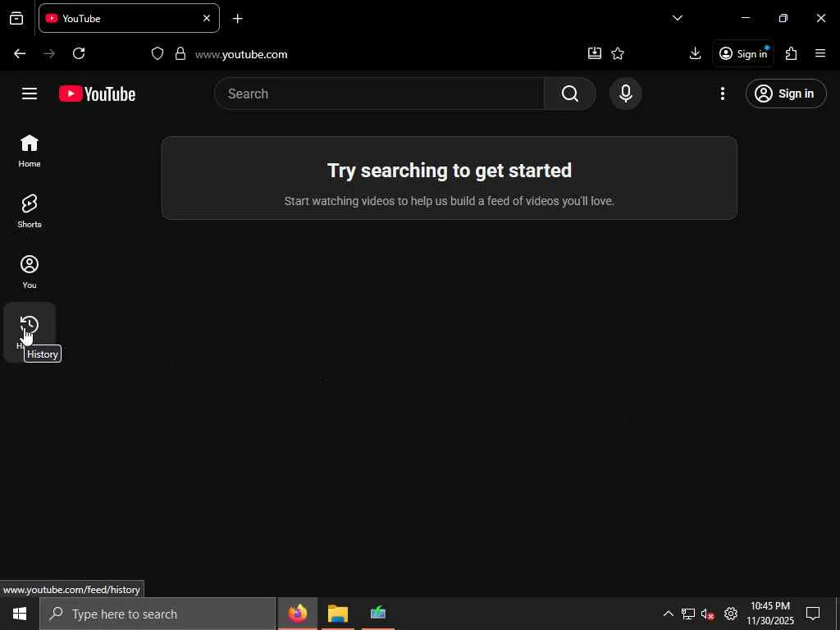Go back with browser back arrow
Viewport: 840px width, 630px height.
[20, 53]
